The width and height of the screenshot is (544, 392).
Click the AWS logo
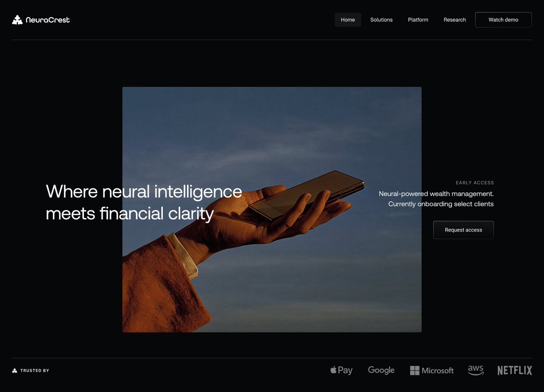(x=475, y=370)
